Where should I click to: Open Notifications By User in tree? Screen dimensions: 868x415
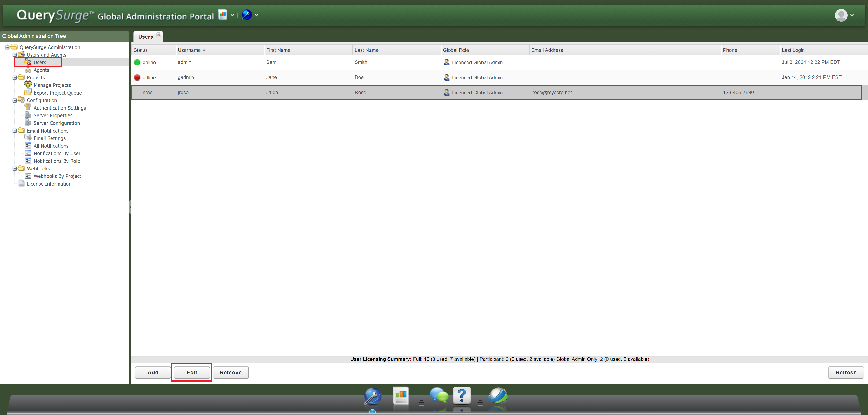[x=57, y=154]
